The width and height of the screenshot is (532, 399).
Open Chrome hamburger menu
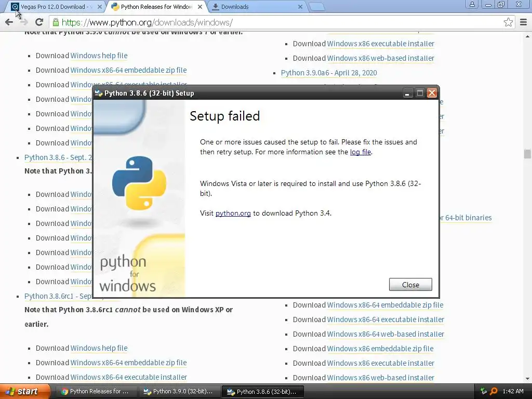524,22
